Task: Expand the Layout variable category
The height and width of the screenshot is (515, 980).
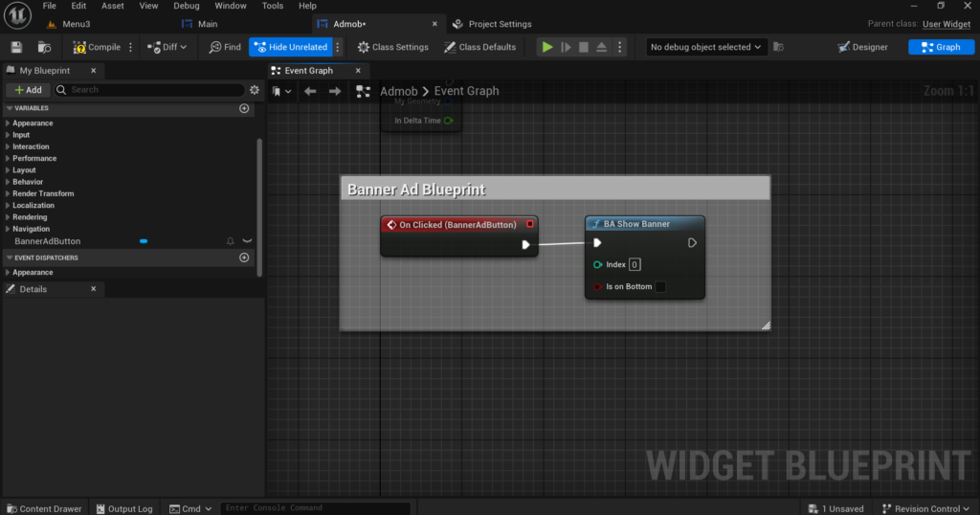Action: pos(8,170)
